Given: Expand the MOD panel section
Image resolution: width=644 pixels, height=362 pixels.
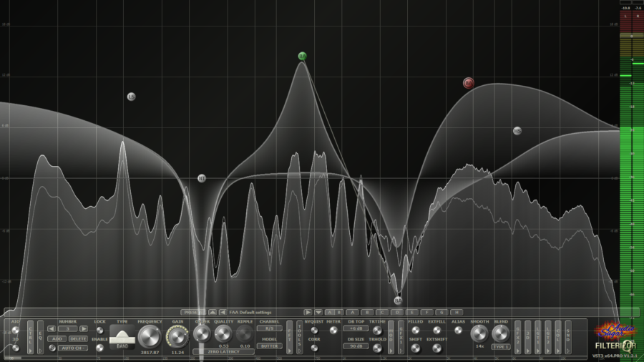Looking at the screenshot, I should tap(391, 338).
